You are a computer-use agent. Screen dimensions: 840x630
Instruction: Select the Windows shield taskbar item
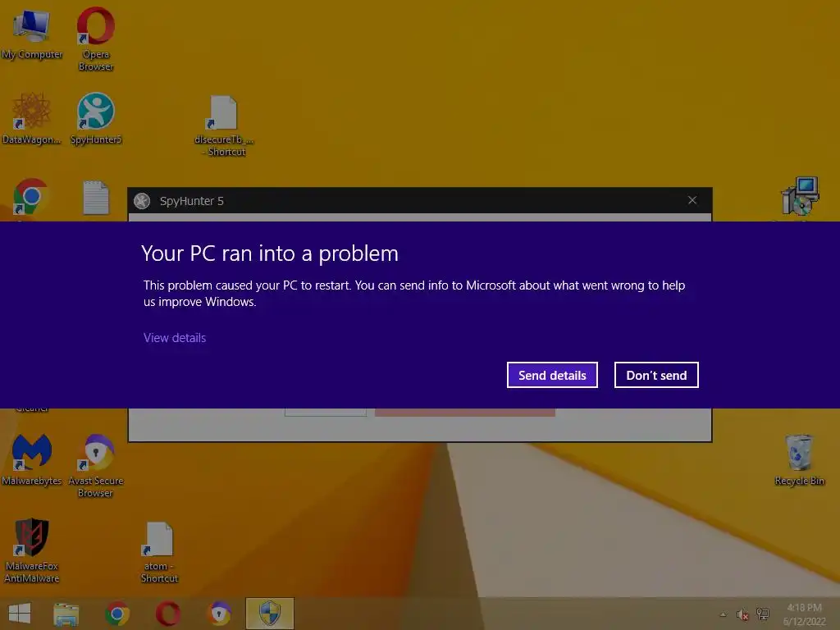[x=270, y=614]
